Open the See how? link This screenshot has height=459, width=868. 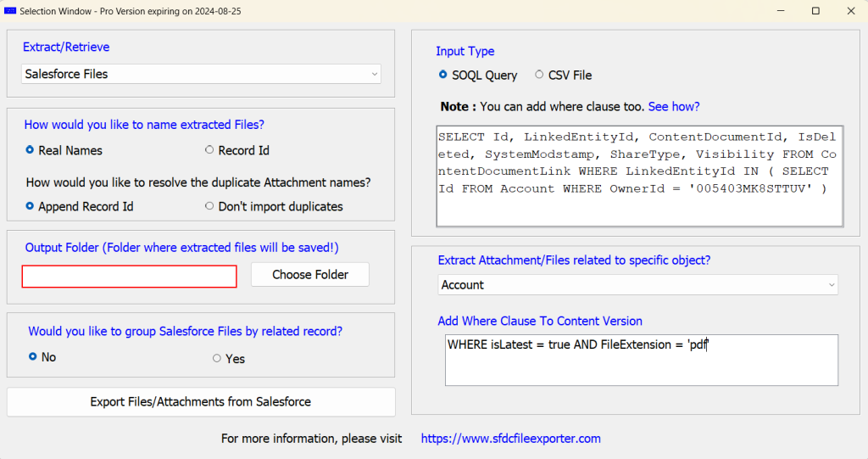tap(674, 106)
